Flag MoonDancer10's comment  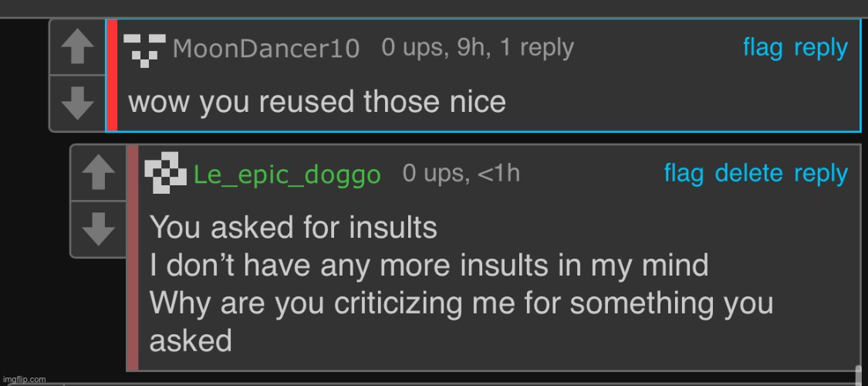[x=762, y=48]
